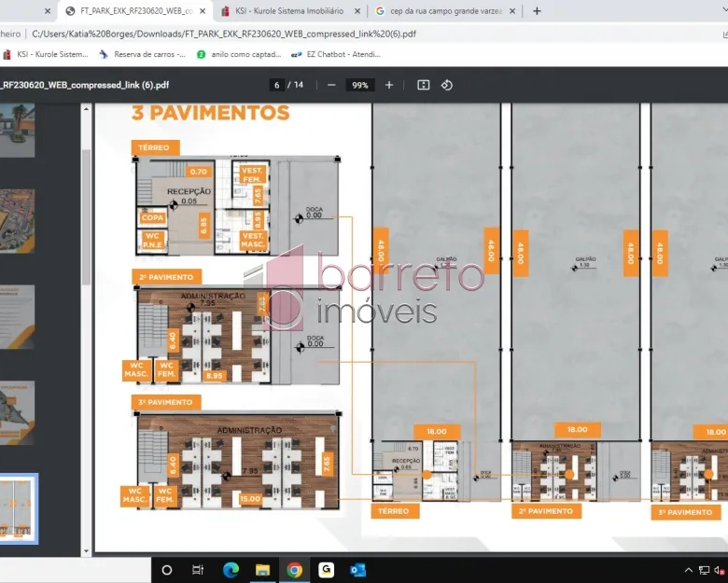
Task: Click the 3º PAVIMENTO label above third plan
Action: click(166, 402)
